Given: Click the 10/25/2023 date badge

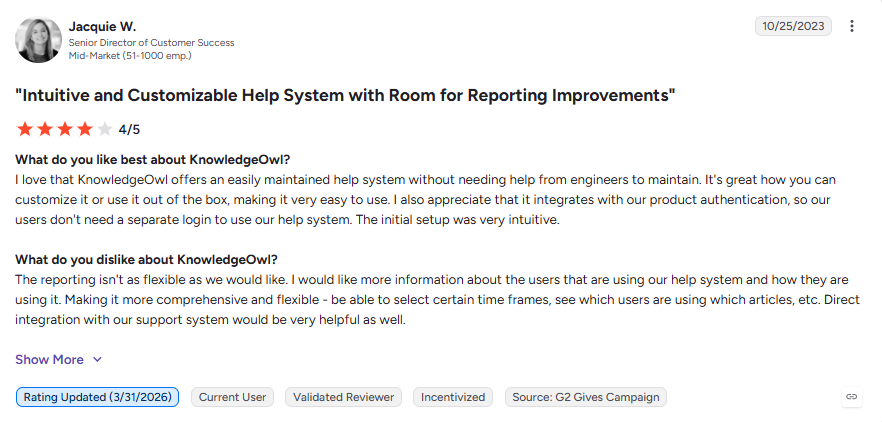Looking at the screenshot, I should pos(793,26).
